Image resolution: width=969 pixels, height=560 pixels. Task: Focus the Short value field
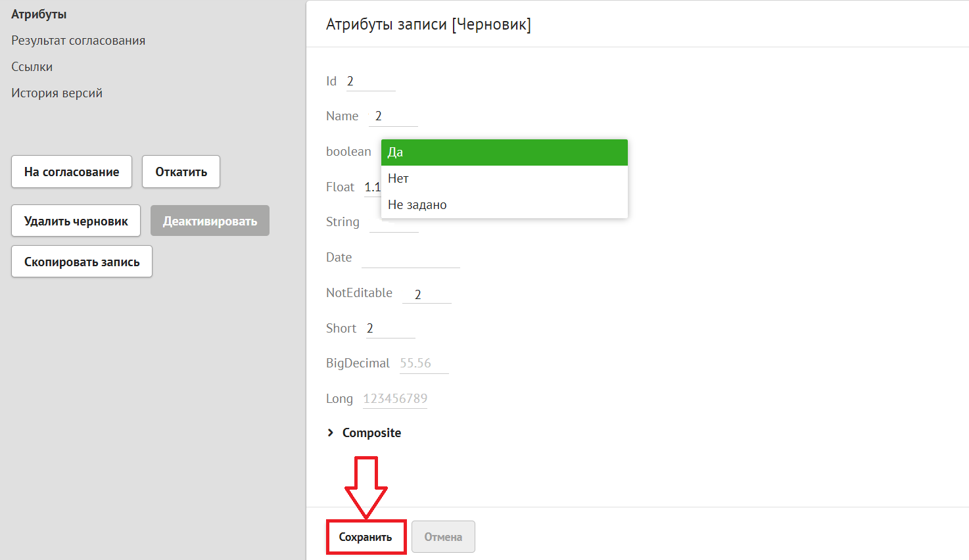(390, 329)
